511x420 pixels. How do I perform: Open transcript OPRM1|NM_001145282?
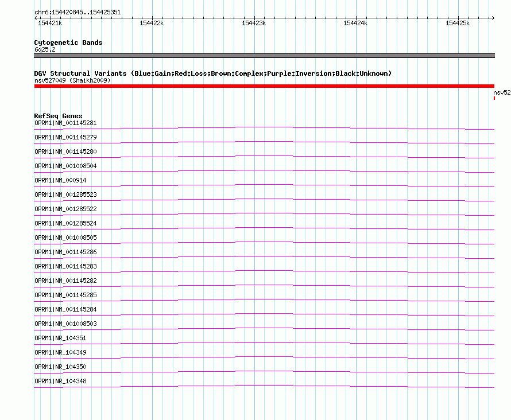[65, 281]
